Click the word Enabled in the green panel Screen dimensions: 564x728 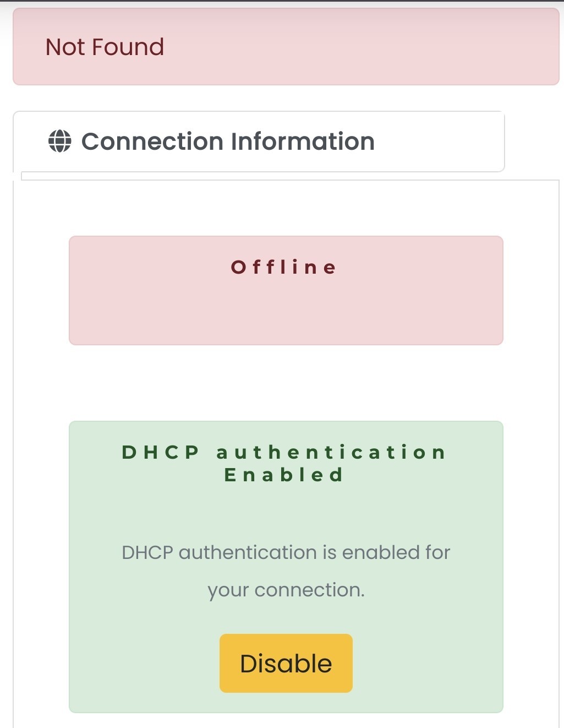pyautogui.click(x=284, y=475)
